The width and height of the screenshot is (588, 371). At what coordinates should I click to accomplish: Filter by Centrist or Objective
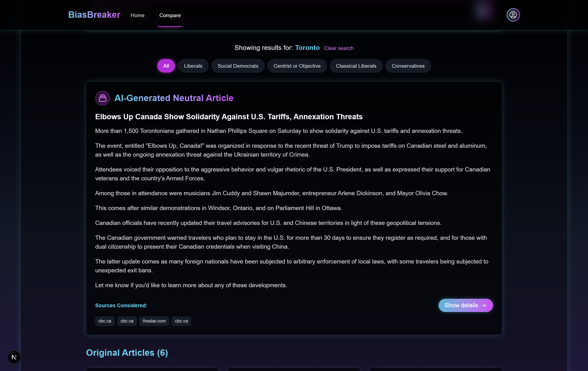(x=297, y=66)
